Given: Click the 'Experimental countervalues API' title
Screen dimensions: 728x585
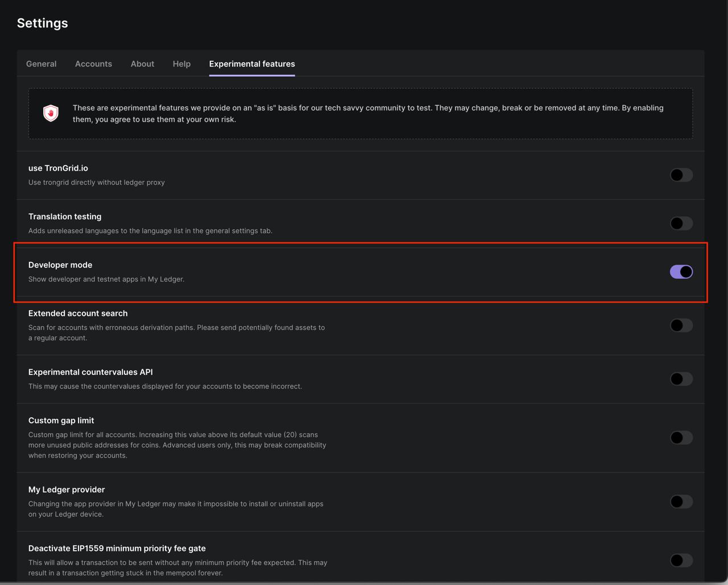Looking at the screenshot, I should tap(90, 372).
